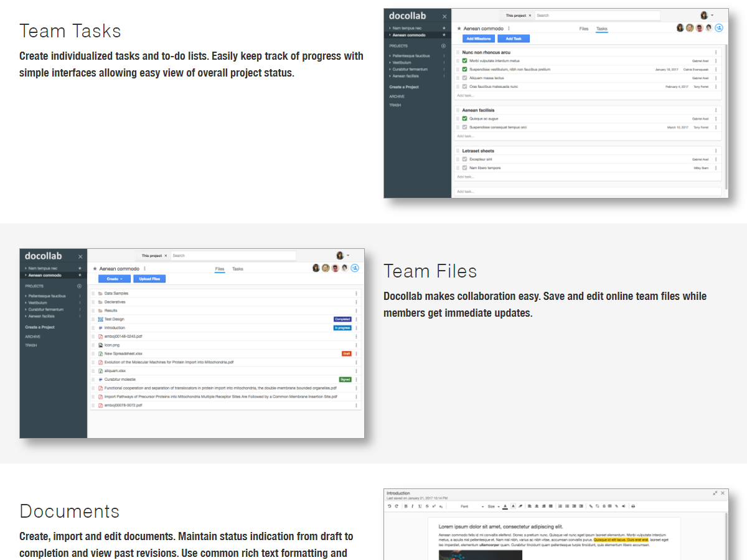Click the Search field in Files view
Screen dimensions: 747x560
click(233, 256)
